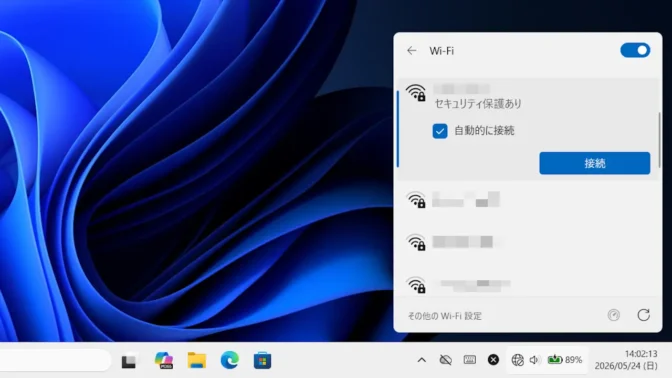Uncheck the 自動的に接続 checkbox
672x378 pixels.
[440, 131]
